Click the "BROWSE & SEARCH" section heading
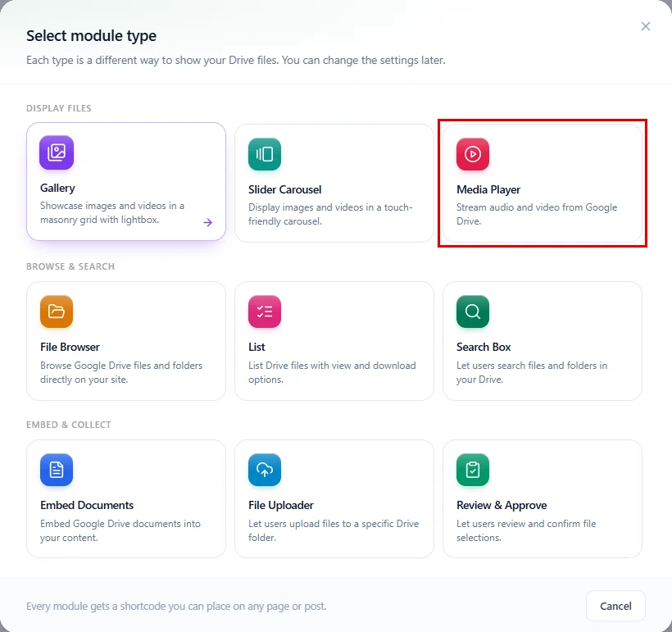 click(70, 266)
